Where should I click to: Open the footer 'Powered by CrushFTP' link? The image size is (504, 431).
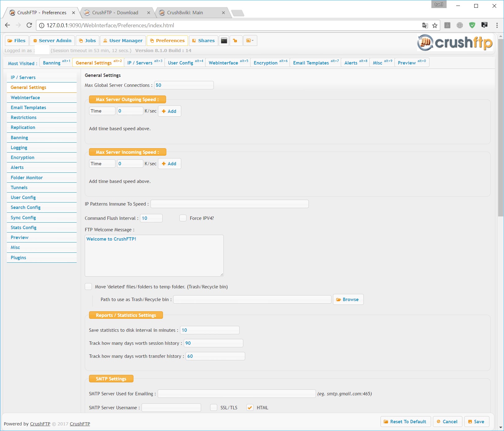[40, 424]
